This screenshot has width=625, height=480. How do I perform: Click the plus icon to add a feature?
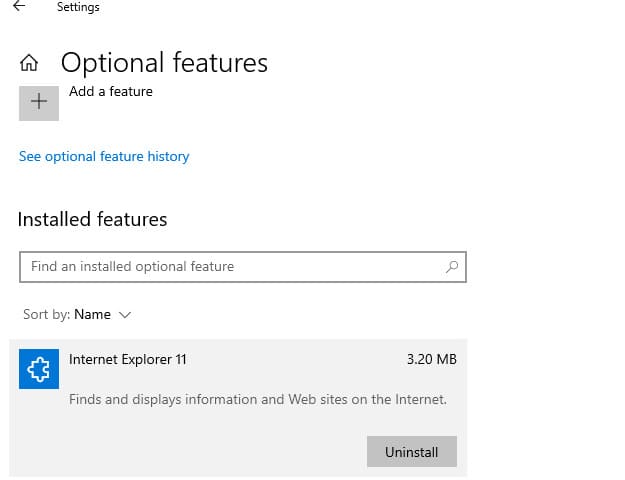[39, 103]
